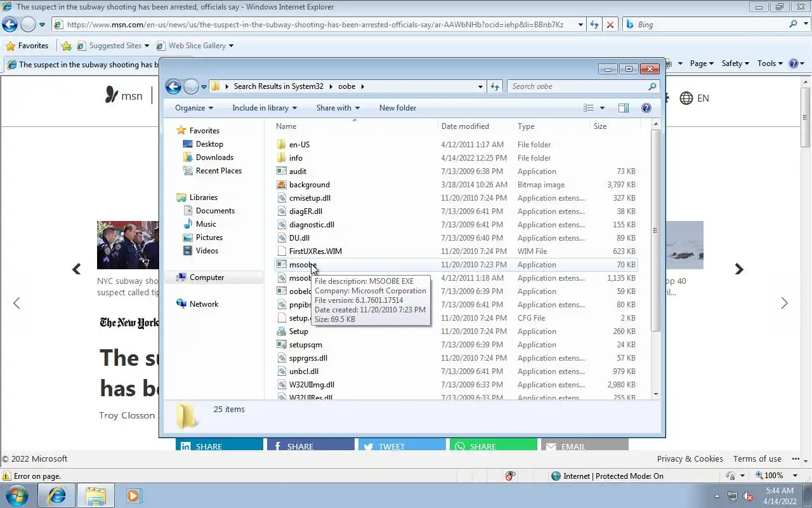Click the Date modified column header
The width and height of the screenshot is (812, 508).
click(475, 126)
